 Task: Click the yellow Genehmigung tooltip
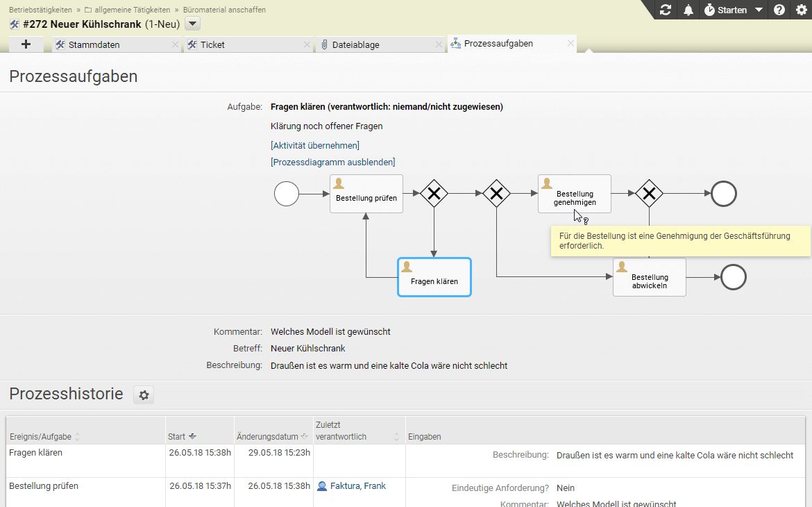pos(680,241)
